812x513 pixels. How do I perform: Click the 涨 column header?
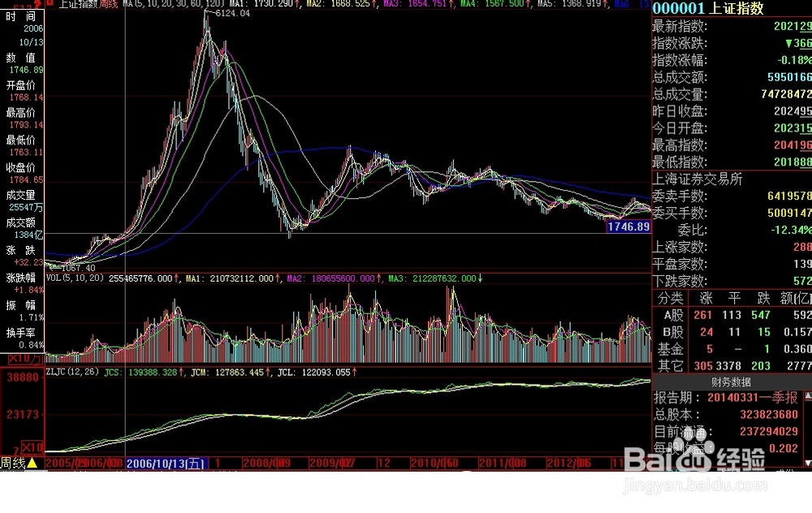[x=706, y=298]
